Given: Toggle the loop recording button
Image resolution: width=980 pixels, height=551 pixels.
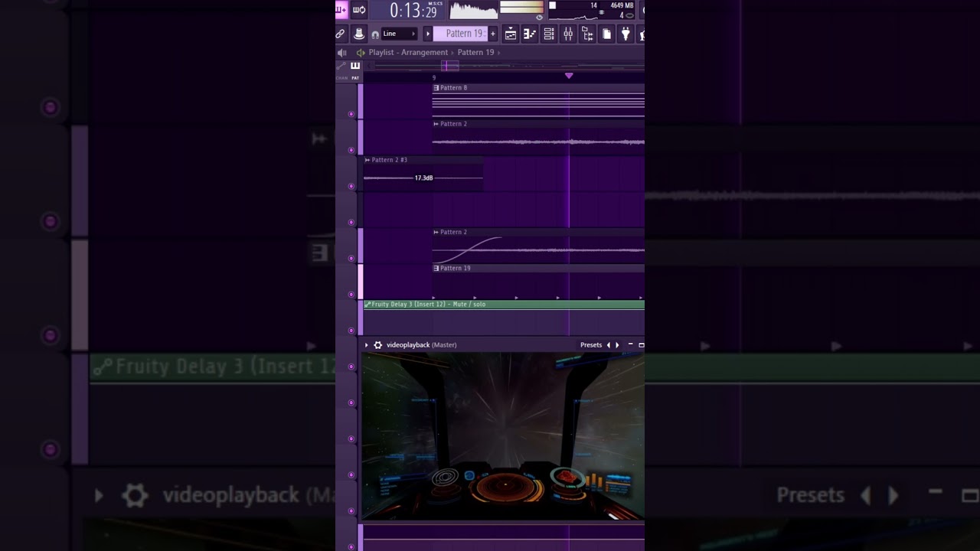Looking at the screenshot, I should coord(359,10).
